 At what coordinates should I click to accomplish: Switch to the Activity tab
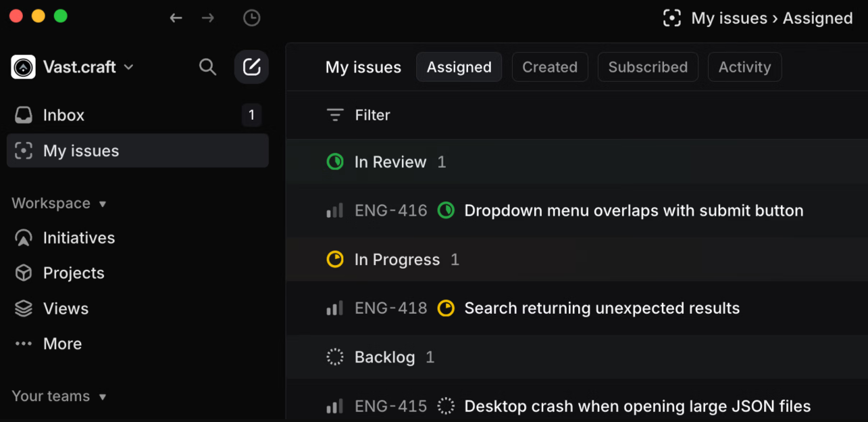[x=744, y=67]
